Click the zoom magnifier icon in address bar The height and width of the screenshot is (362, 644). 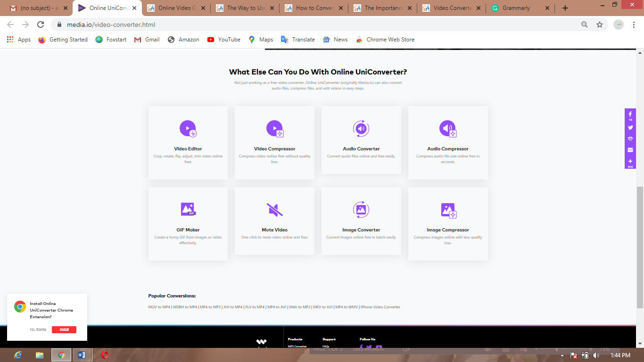click(x=585, y=25)
